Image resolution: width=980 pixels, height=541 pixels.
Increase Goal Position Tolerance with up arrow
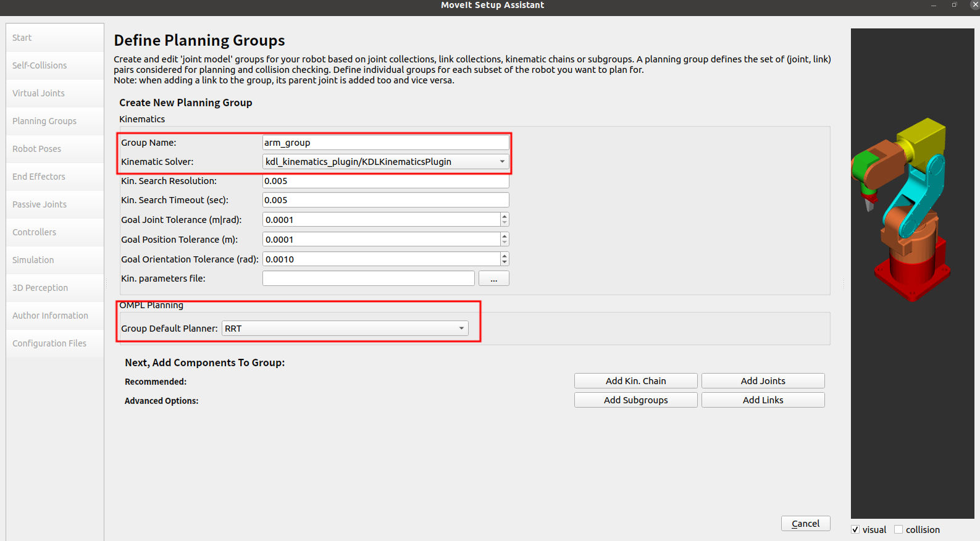[x=505, y=236]
